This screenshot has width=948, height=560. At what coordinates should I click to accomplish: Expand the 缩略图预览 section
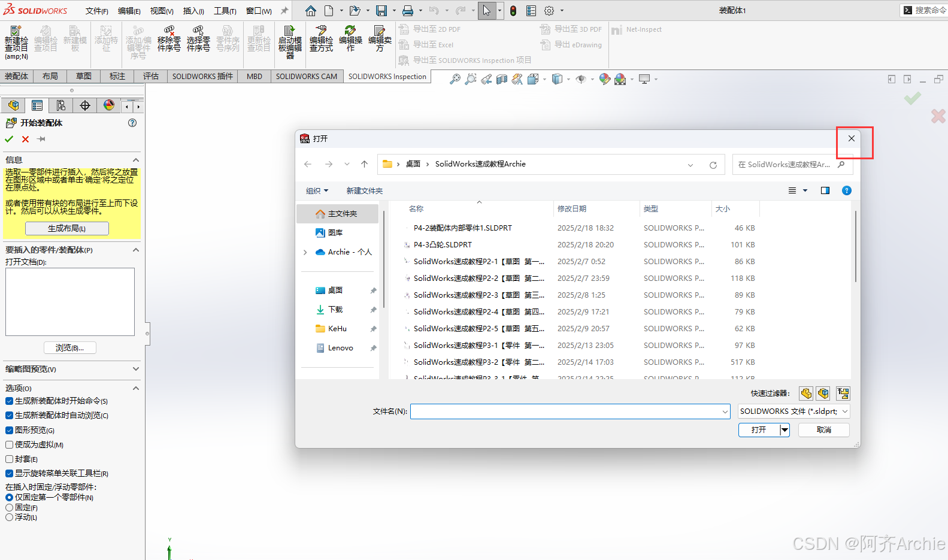(x=136, y=369)
